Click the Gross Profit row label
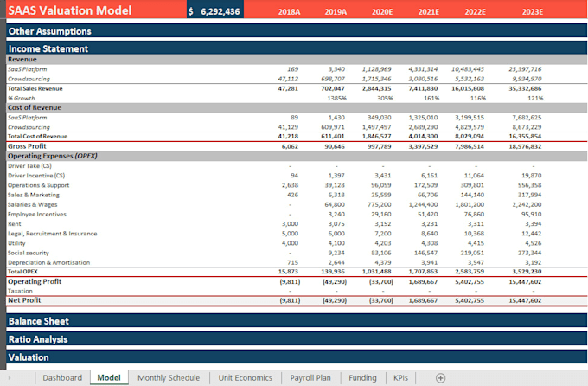This screenshot has width=588, height=386. [27, 146]
